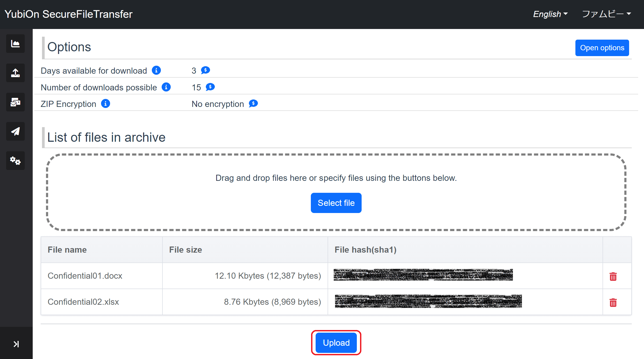Delete Confidential02.xlsx with the trash icon

(613, 302)
